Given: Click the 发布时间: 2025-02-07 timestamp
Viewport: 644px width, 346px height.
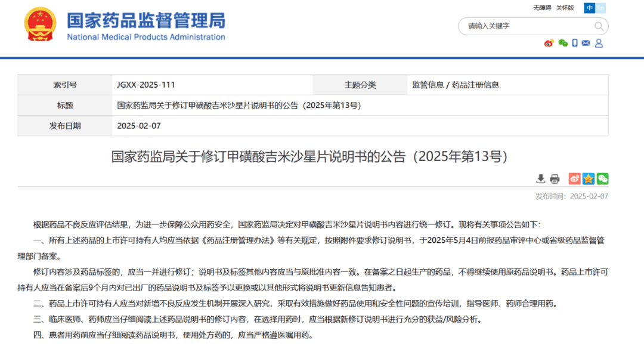Looking at the screenshot, I should [x=572, y=196].
